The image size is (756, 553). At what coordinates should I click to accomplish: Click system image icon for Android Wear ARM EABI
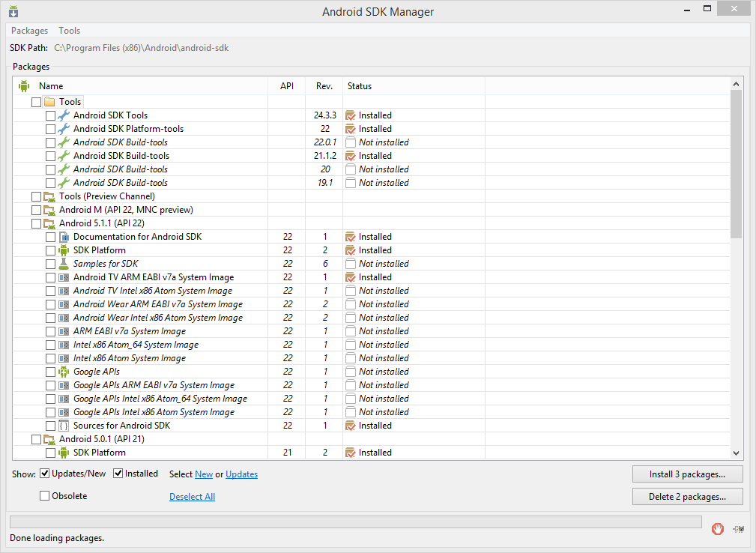(64, 305)
